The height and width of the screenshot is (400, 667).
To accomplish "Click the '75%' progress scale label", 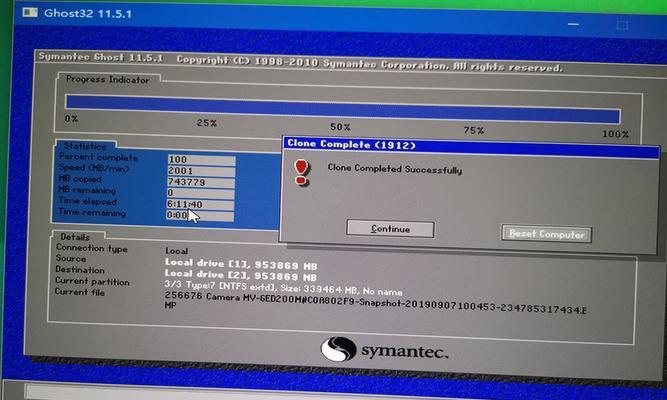I will (473, 130).
